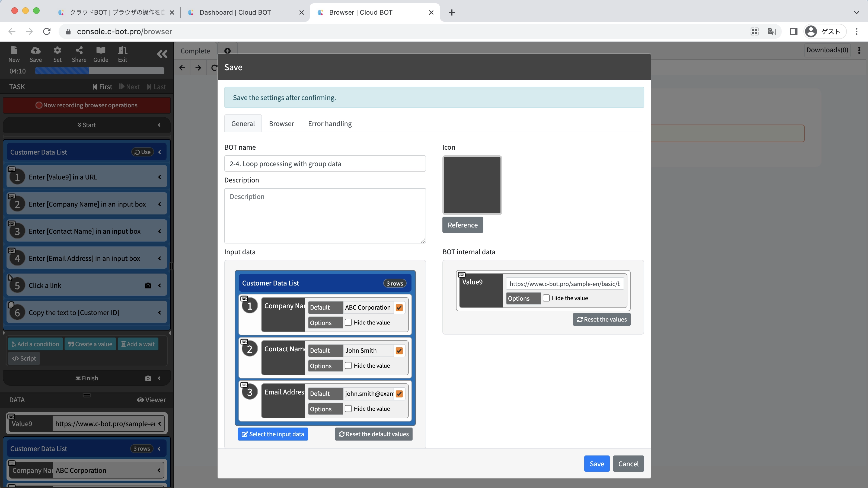Click the BOT name input field
The width and height of the screenshot is (868, 488).
[x=325, y=164]
